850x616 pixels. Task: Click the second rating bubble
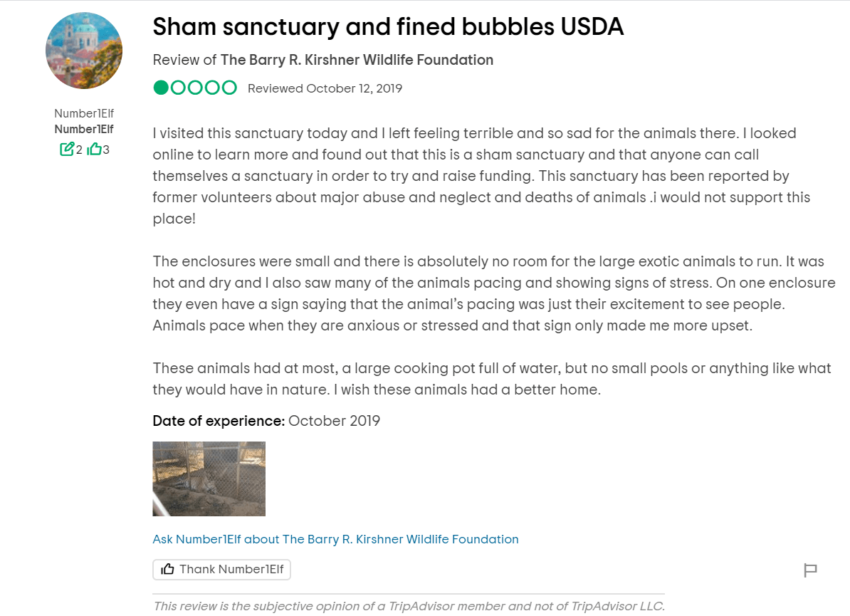pyautogui.click(x=178, y=88)
